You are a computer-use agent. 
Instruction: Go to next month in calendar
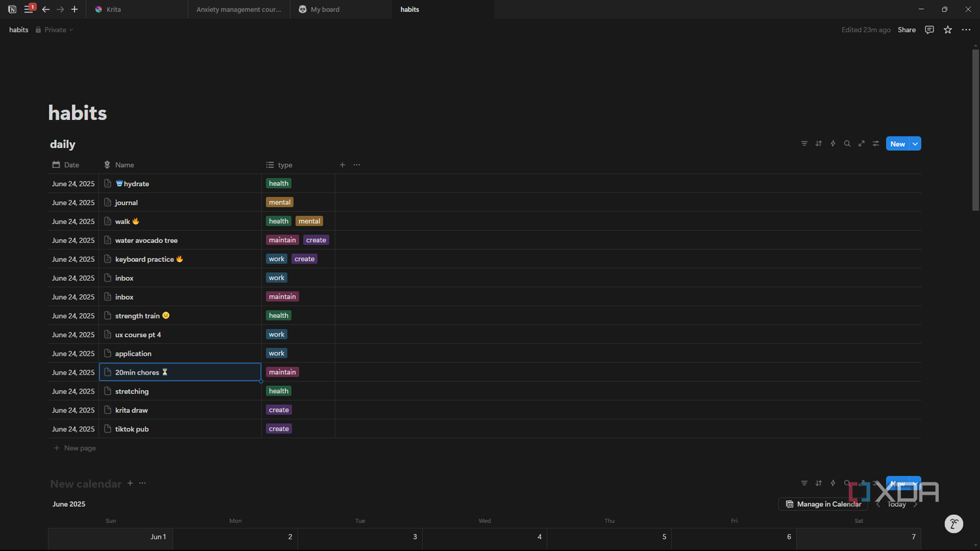915,504
